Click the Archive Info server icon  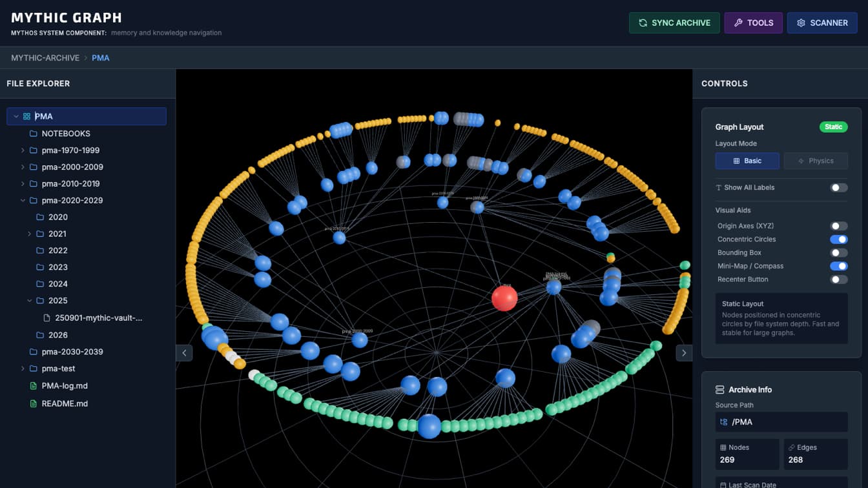719,390
